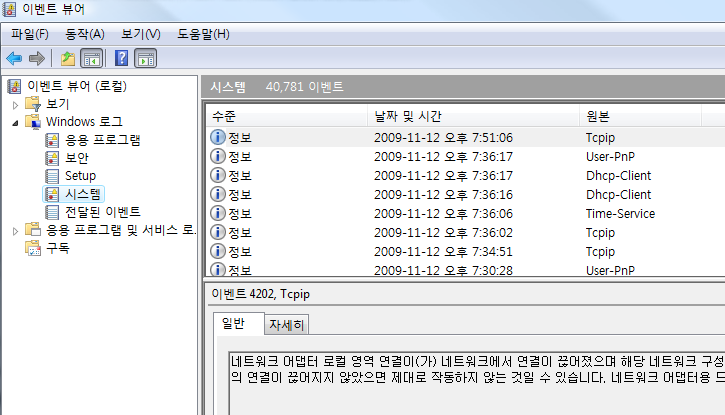Switch to the 자세히 tab

[287, 324]
